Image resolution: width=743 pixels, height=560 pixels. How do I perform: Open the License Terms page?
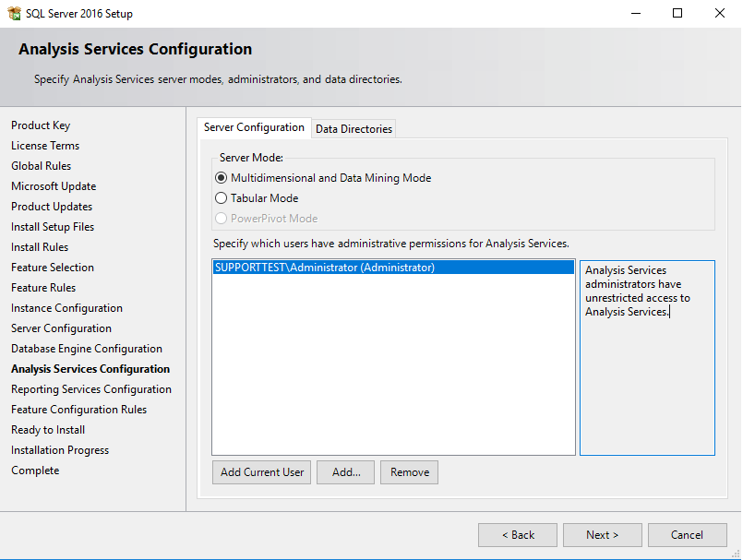coord(44,145)
